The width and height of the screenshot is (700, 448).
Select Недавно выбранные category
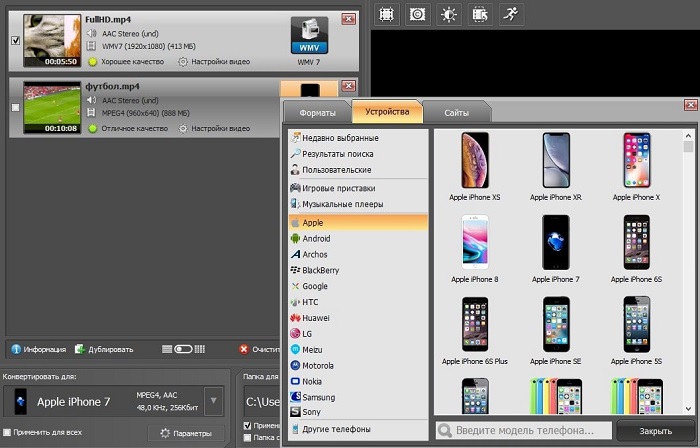pyautogui.click(x=358, y=138)
